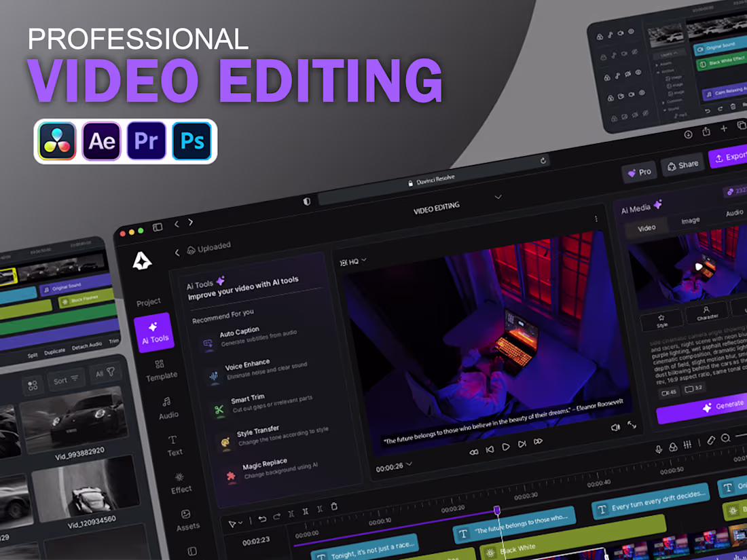This screenshot has width=747, height=560.
Task: Click Style option in Ai Media panel
Action: (x=661, y=321)
